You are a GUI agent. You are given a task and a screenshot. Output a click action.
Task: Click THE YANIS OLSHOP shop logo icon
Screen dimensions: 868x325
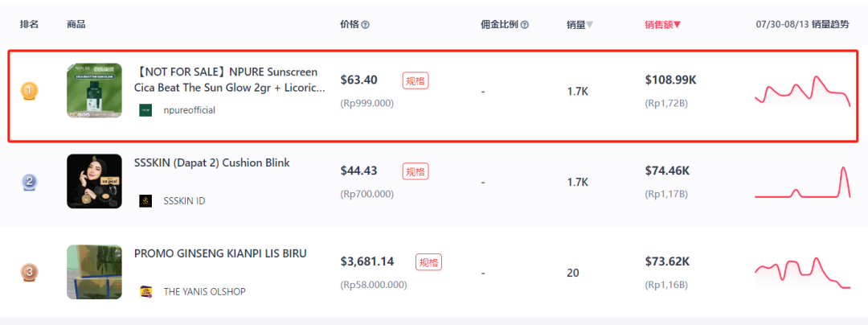(145, 291)
